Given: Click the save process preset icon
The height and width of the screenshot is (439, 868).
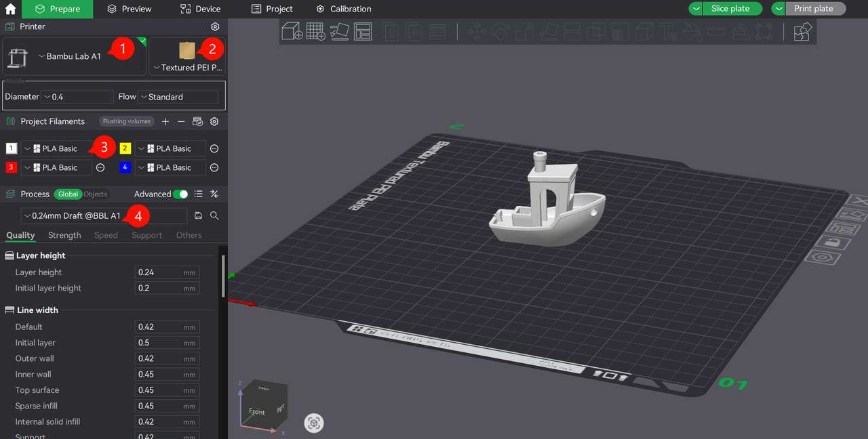Looking at the screenshot, I should [199, 215].
